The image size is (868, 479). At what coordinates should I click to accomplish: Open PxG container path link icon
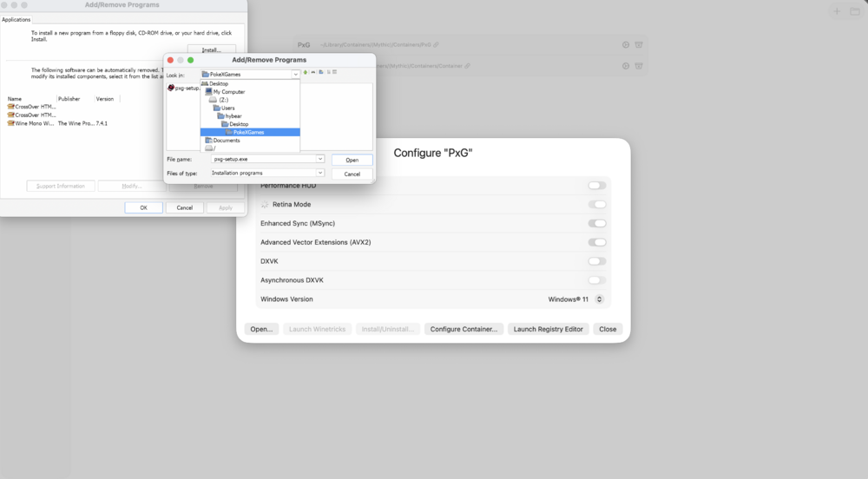pos(437,45)
